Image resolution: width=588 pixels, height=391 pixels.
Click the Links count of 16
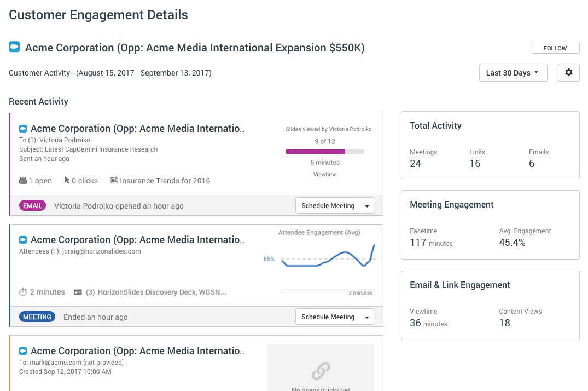click(475, 163)
